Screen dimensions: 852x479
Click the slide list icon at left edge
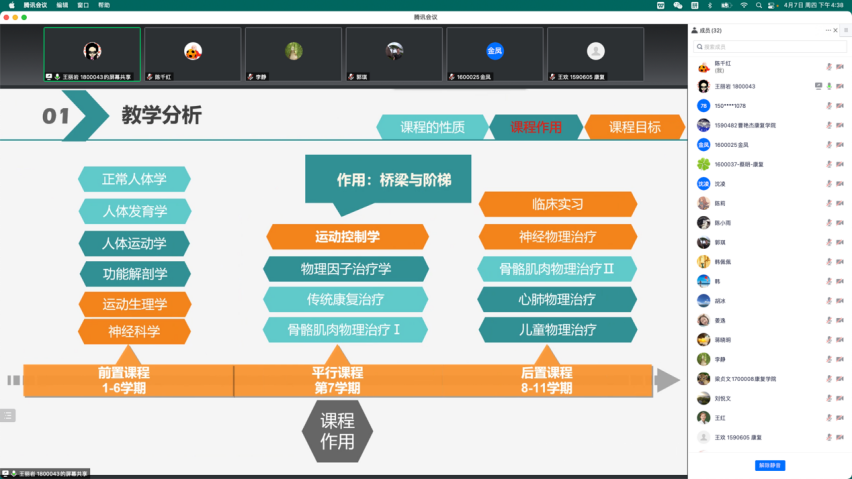coord(7,415)
